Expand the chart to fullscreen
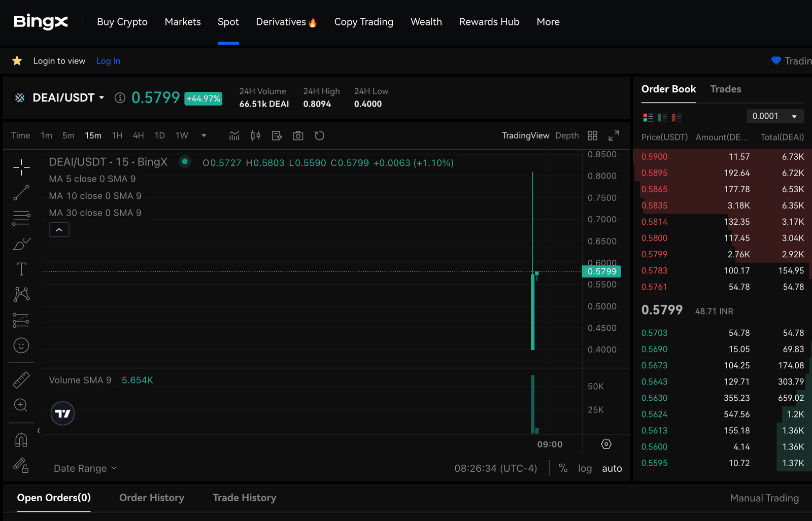The image size is (812, 521). pyautogui.click(x=614, y=135)
